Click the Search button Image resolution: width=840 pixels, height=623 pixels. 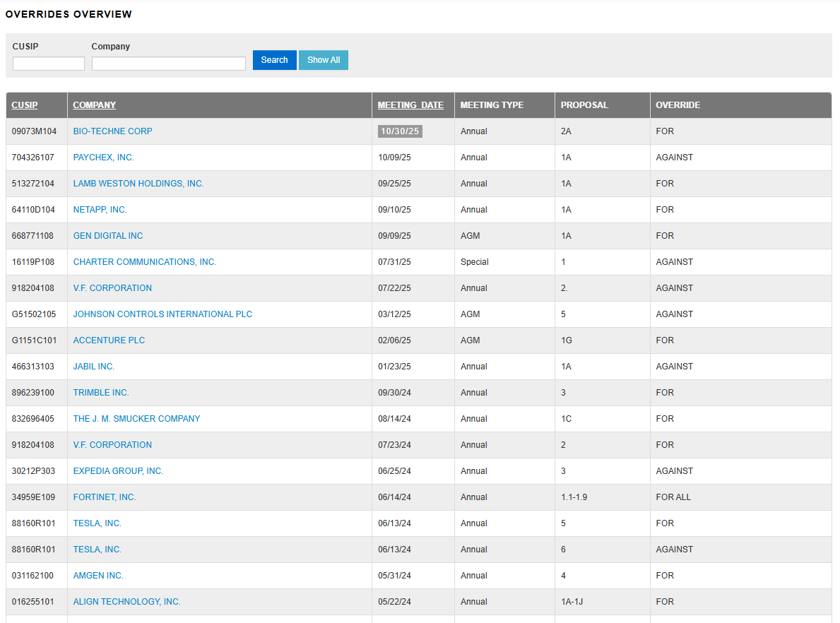[274, 60]
